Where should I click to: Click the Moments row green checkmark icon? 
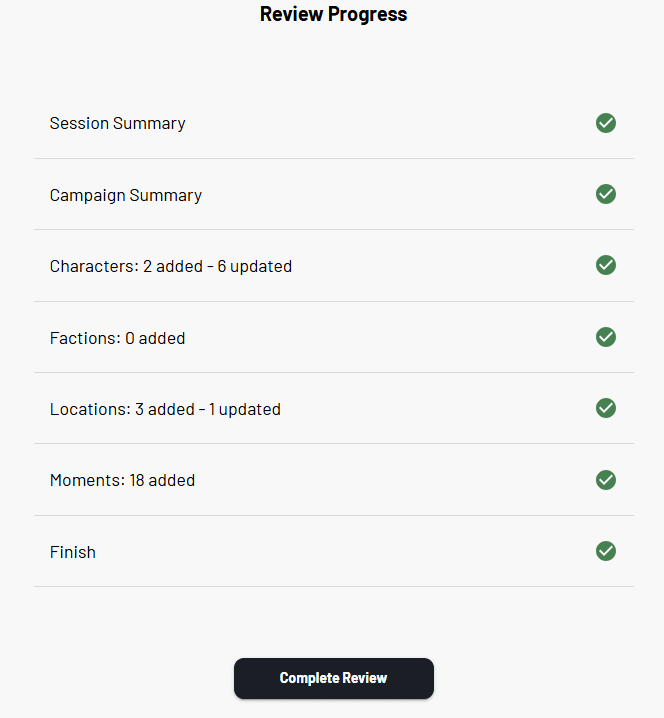tap(605, 480)
